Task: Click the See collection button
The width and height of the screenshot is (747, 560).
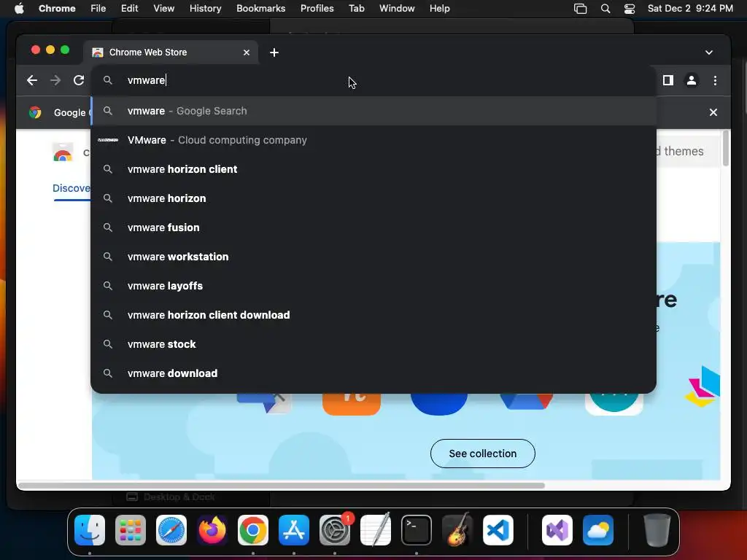Action: [x=483, y=454]
